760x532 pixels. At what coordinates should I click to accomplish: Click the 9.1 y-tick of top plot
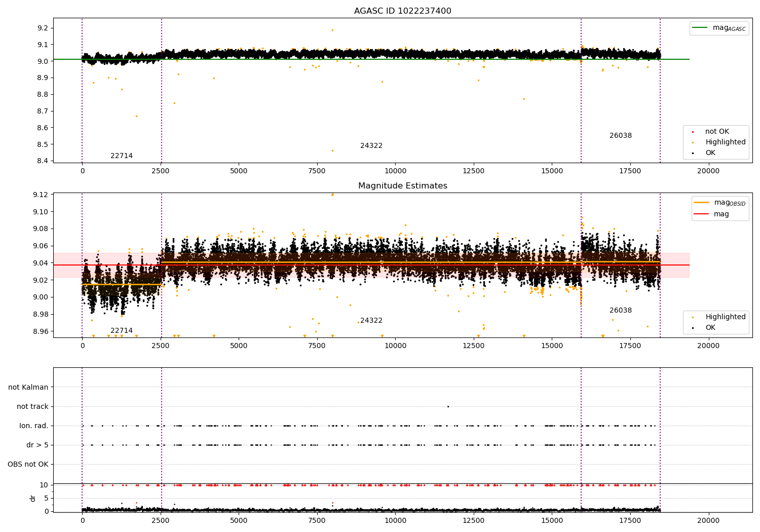coord(43,45)
